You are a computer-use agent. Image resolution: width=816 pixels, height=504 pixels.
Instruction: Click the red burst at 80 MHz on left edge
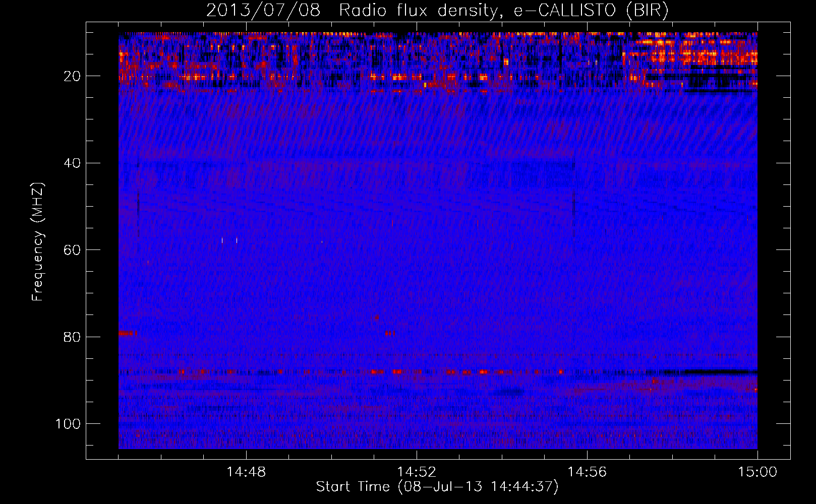(127, 333)
